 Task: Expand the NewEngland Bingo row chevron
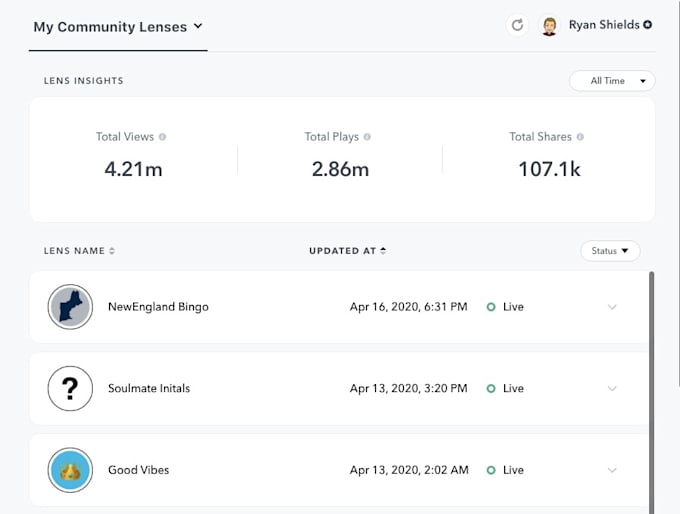pyautogui.click(x=612, y=307)
